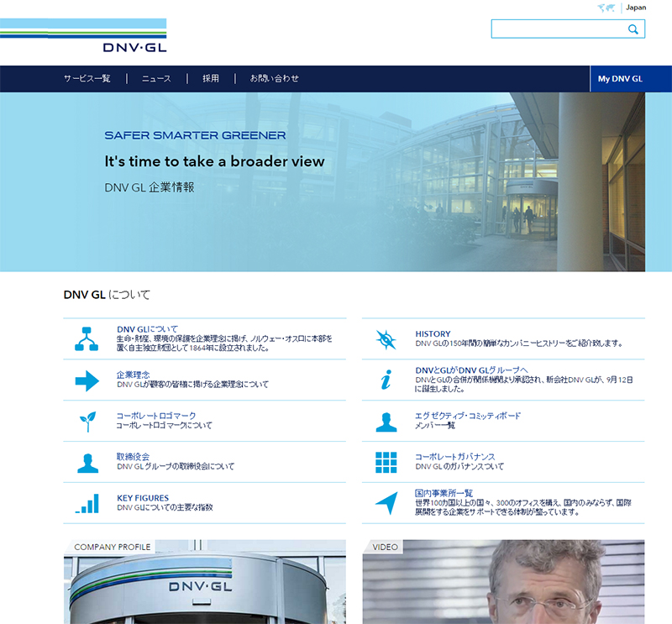Image resolution: width=672 pixels, height=624 pixels.
Task: Click the hero banner headline 'It's time to take a broader view'
Action: click(x=214, y=161)
